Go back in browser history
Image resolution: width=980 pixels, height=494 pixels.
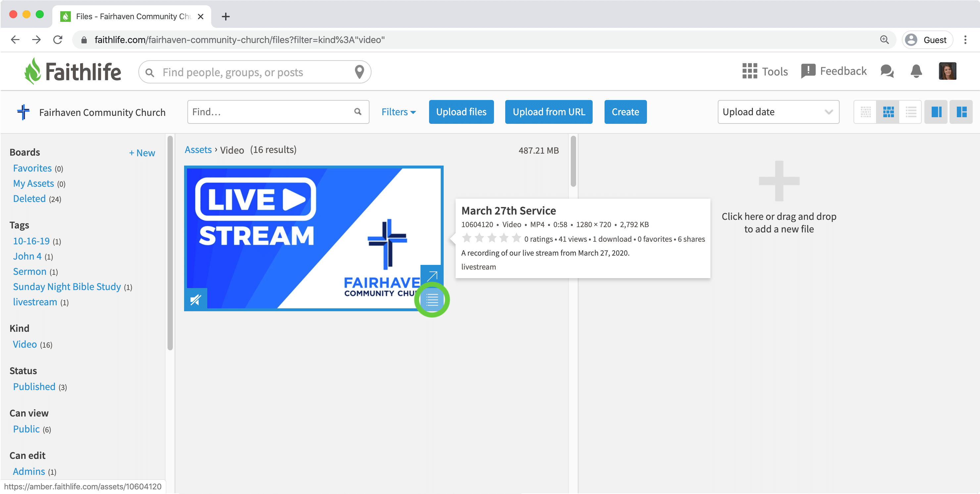coord(15,40)
